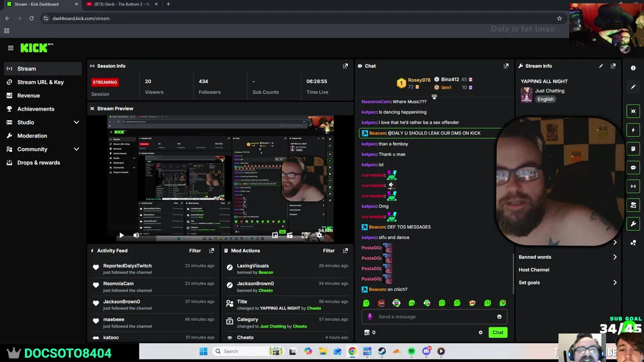Open Spotify from the taskbar
Screen dimensions: 644x362
(412, 351)
